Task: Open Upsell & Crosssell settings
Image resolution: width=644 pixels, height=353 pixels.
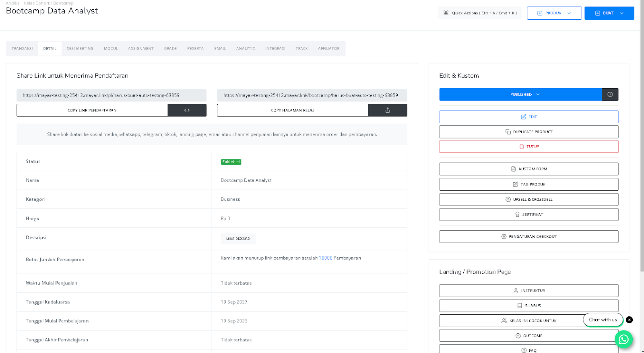Action: (x=529, y=199)
